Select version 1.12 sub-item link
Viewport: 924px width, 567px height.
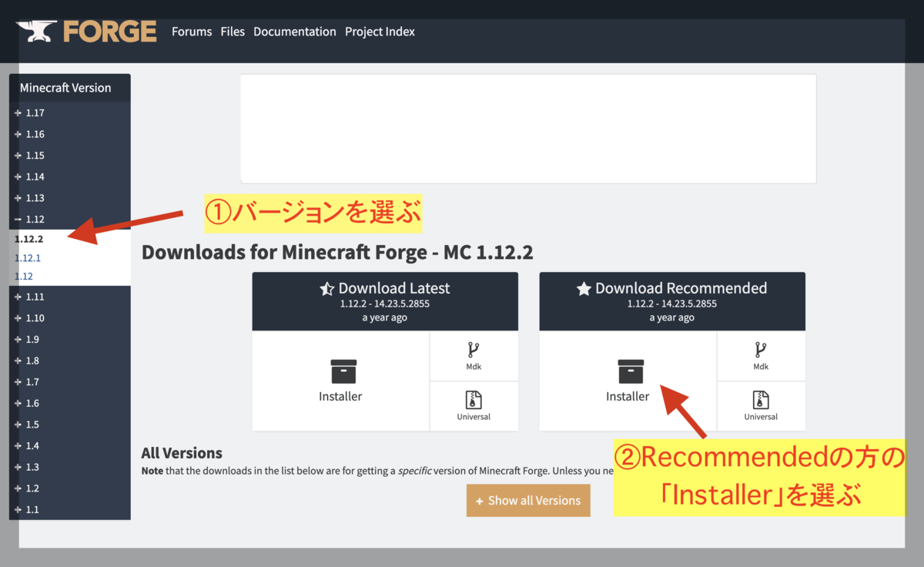pyautogui.click(x=23, y=277)
